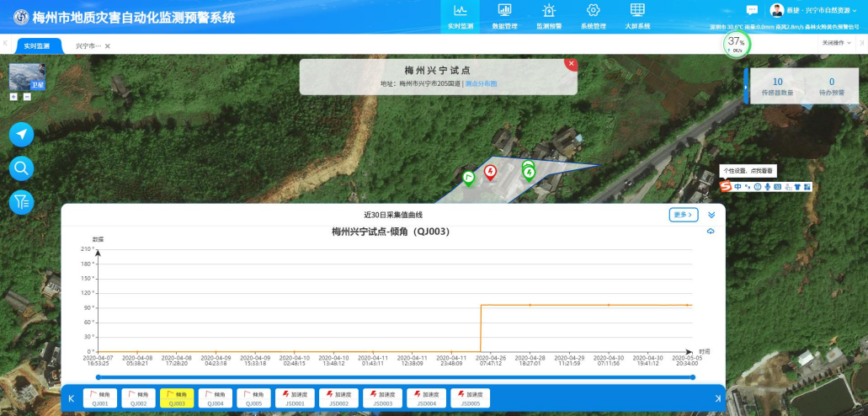
Task: Close the 梅州兴宁试点 info card
Action: click(x=571, y=64)
